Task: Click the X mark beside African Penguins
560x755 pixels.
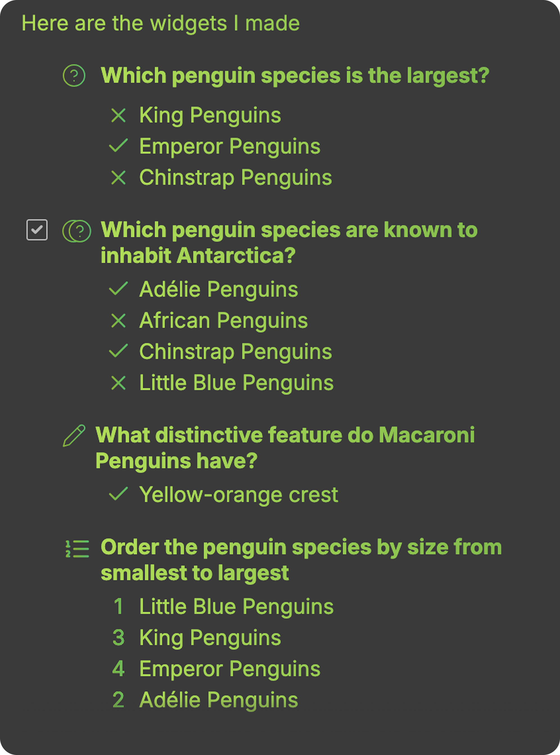Action: tap(118, 320)
